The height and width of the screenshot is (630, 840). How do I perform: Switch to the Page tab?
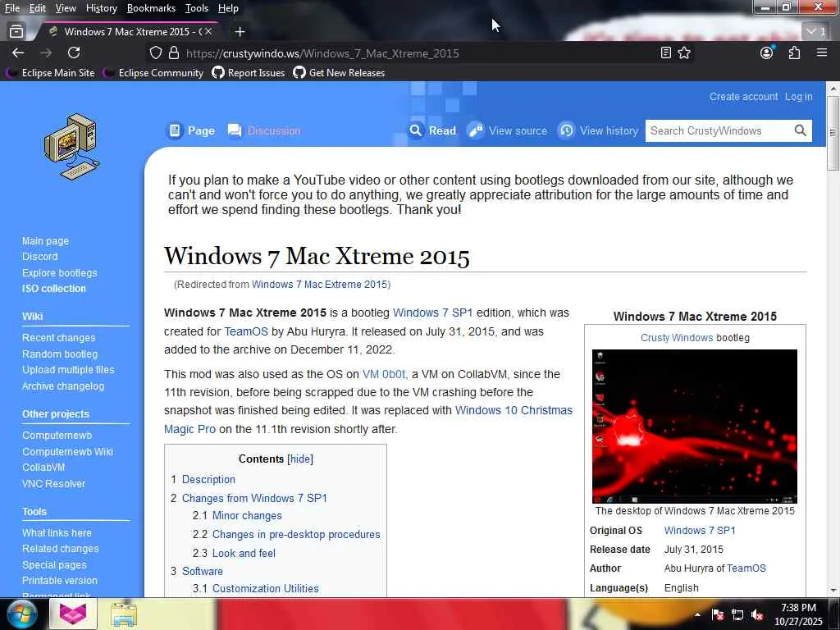(191, 130)
